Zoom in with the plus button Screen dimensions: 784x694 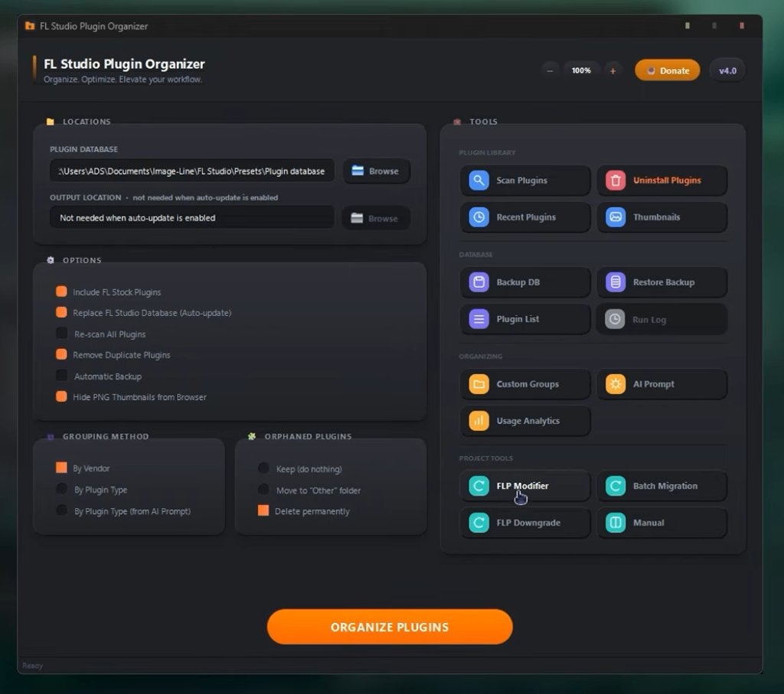point(612,71)
